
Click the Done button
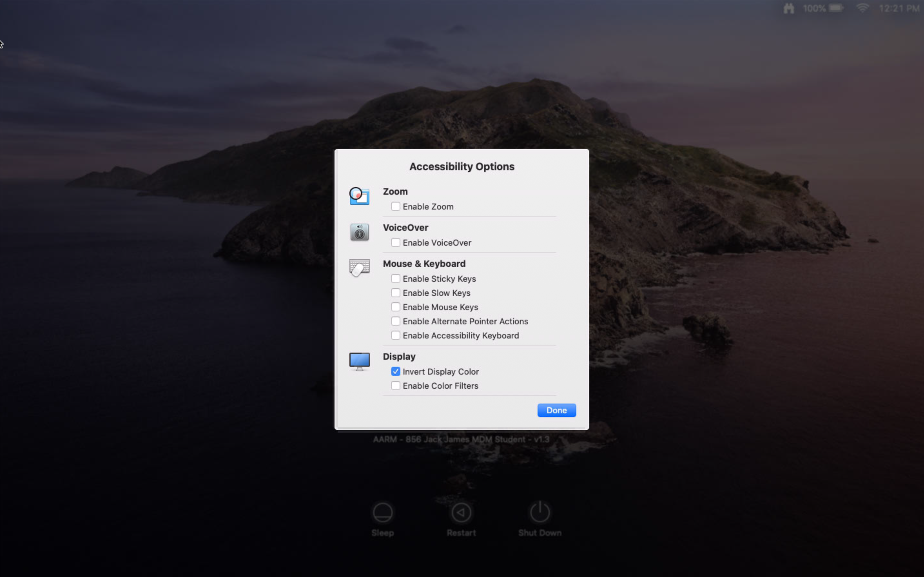click(556, 410)
